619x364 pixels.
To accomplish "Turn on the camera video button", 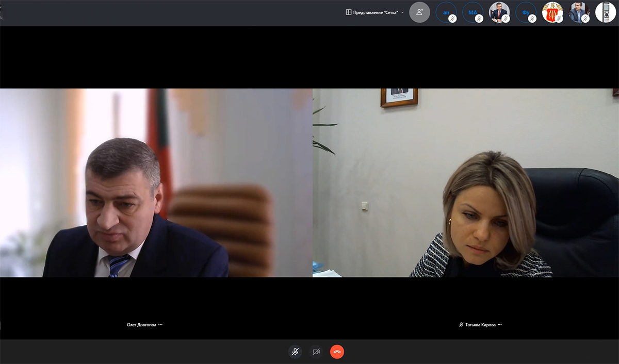I will 316,352.
